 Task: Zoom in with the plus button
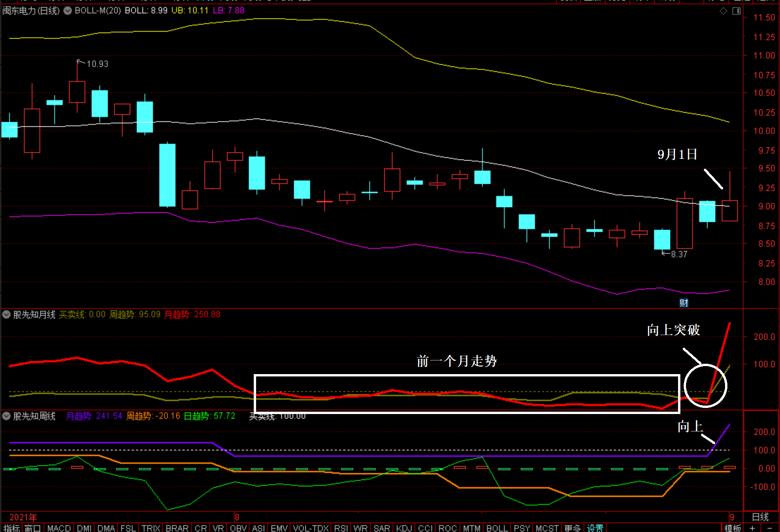tap(752, 528)
